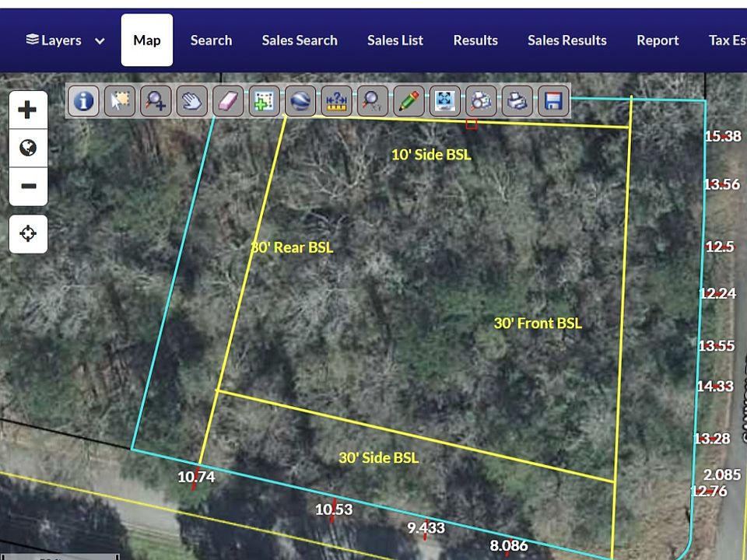Activate the measure distance ruler tool
This screenshot has height=560, width=747.
[x=337, y=101]
